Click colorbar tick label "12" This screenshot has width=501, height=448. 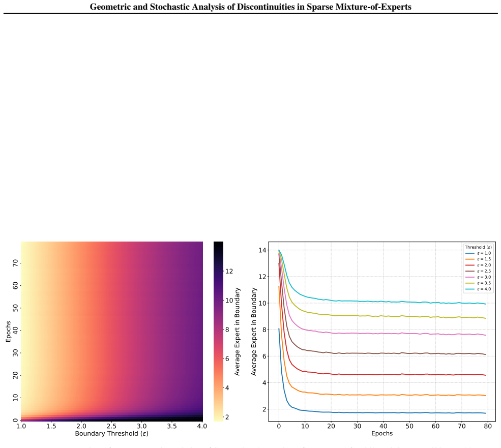click(x=229, y=272)
